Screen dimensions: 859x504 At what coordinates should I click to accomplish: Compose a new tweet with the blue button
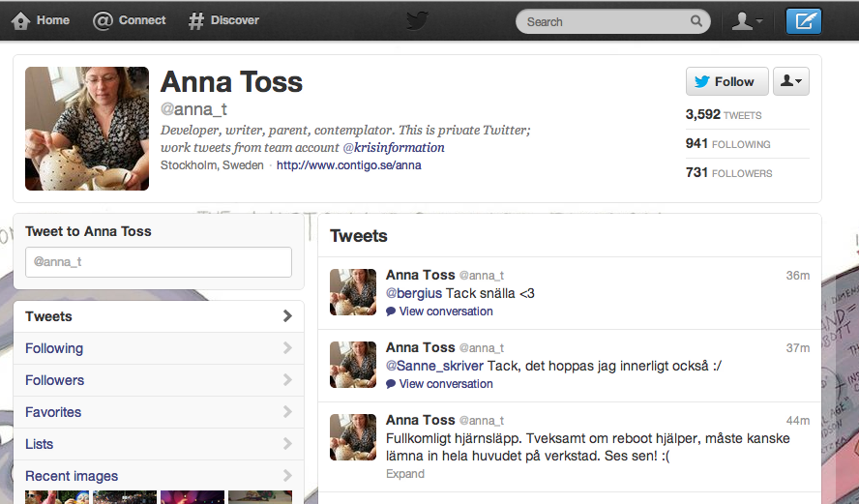804,21
